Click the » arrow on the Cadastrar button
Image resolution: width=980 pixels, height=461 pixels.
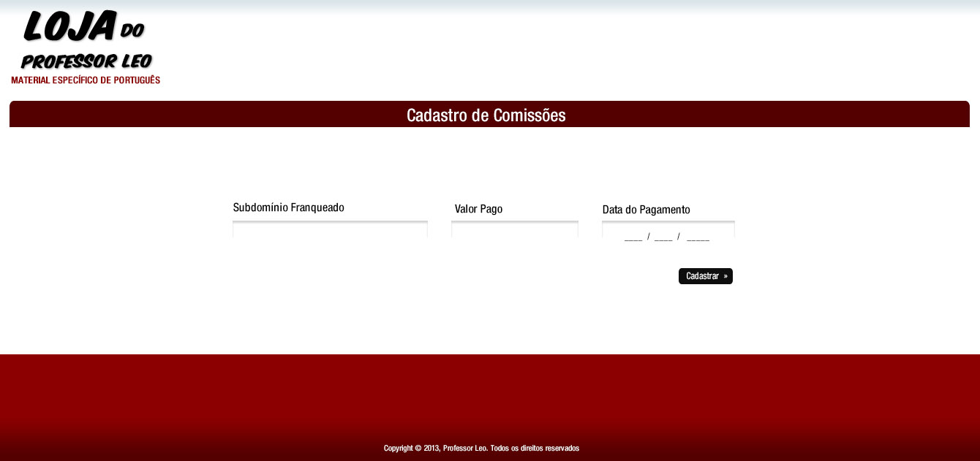(x=725, y=276)
